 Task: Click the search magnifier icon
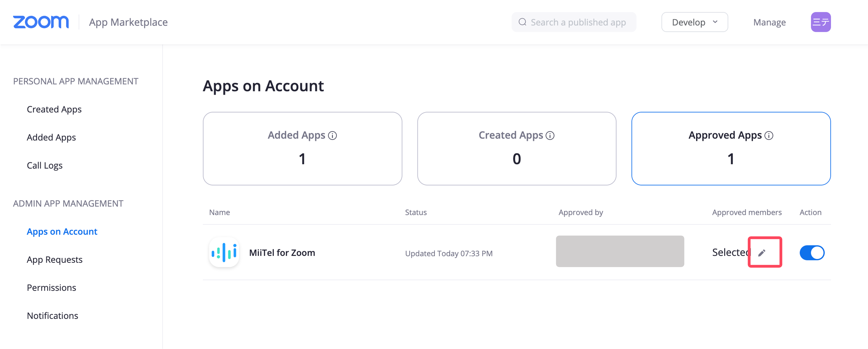pos(522,22)
